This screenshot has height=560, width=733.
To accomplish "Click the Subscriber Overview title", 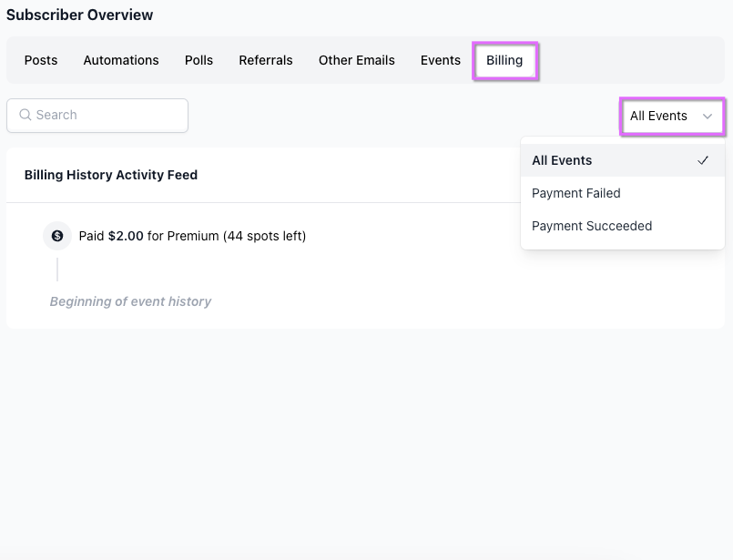I will tap(80, 15).
